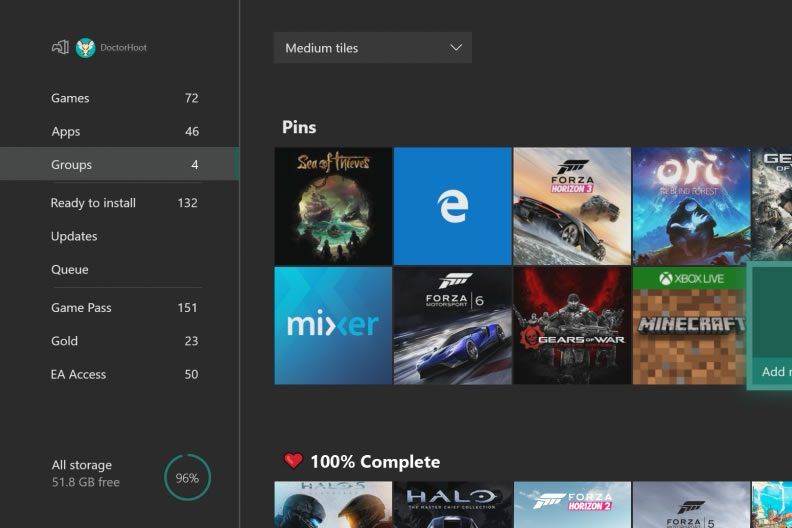Click the Add tile in Pins
This screenshot has width=792, height=528.
pyautogui.click(x=769, y=326)
